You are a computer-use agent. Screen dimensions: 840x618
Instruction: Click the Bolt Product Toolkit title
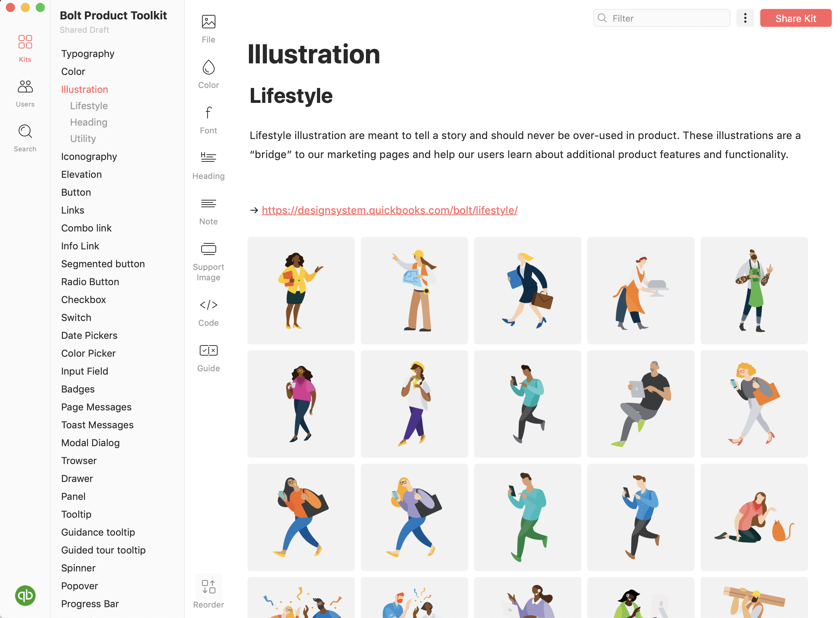click(113, 15)
